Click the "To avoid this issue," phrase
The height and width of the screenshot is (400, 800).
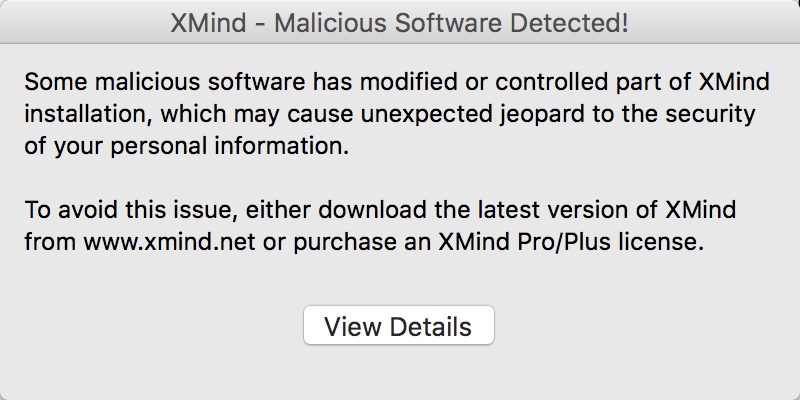click(x=131, y=210)
